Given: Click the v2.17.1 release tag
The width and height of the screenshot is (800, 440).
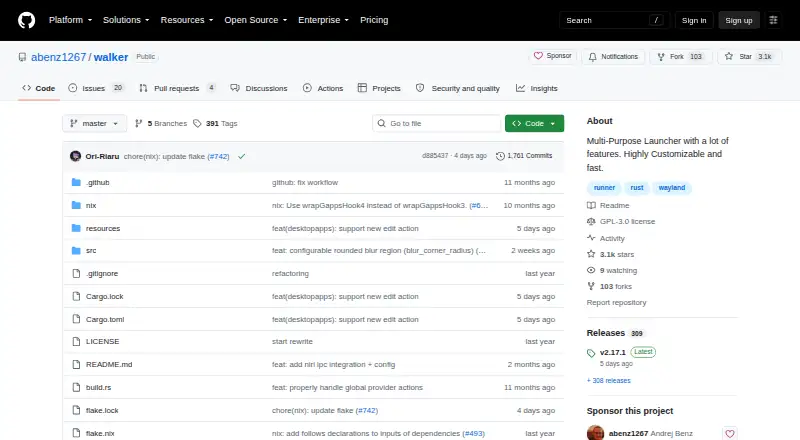Looking at the screenshot, I should point(612,352).
